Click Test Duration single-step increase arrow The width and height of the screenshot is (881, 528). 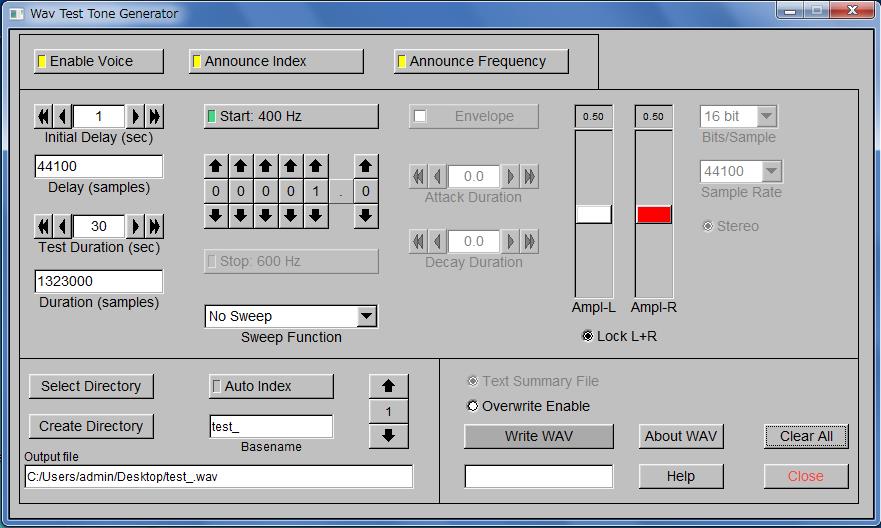(x=135, y=226)
